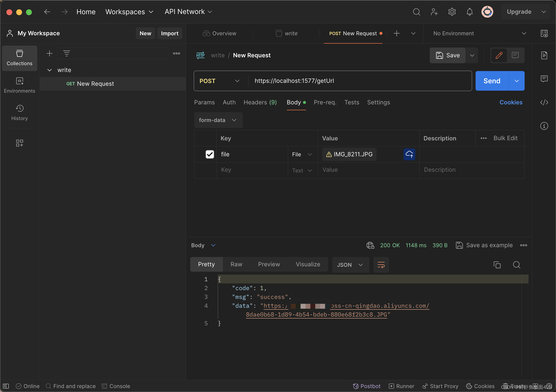Switch to comment mode icon
Image resolution: width=556 pixels, height=392 pixels.
click(515, 55)
